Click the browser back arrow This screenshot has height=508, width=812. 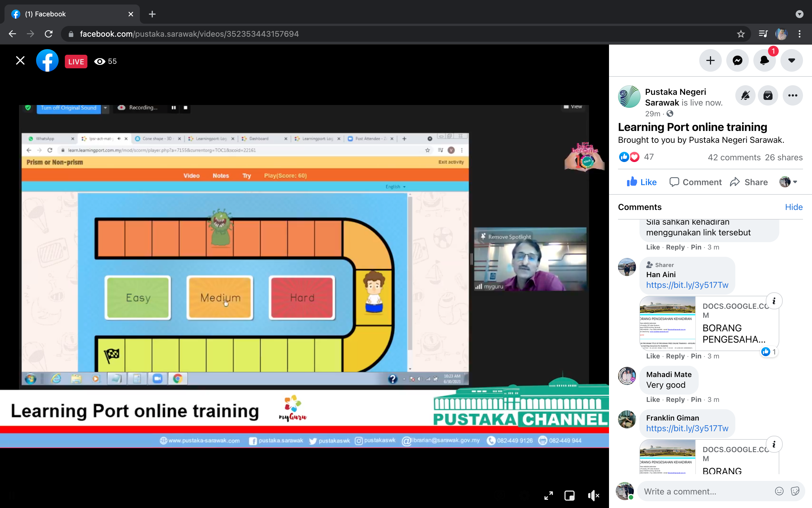[x=12, y=34]
